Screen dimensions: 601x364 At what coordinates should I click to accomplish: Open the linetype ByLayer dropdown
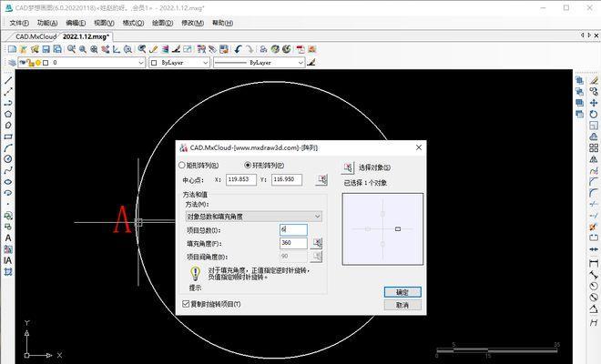260,63
